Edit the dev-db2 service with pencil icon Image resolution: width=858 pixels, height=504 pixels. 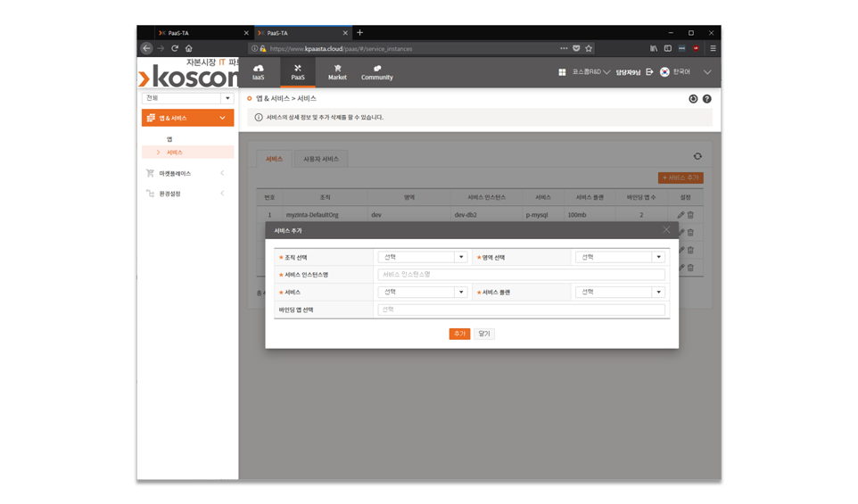(681, 215)
